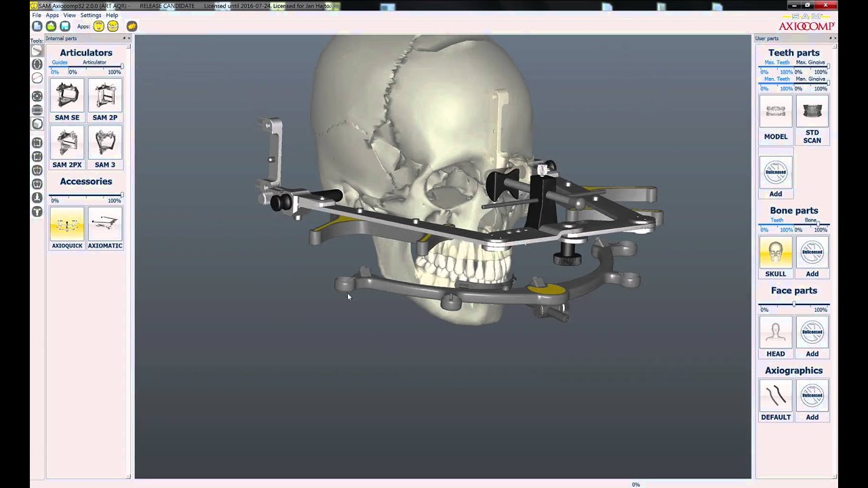Adjust the Articulators opacity slider handle

pyautogui.click(x=121, y=66)
